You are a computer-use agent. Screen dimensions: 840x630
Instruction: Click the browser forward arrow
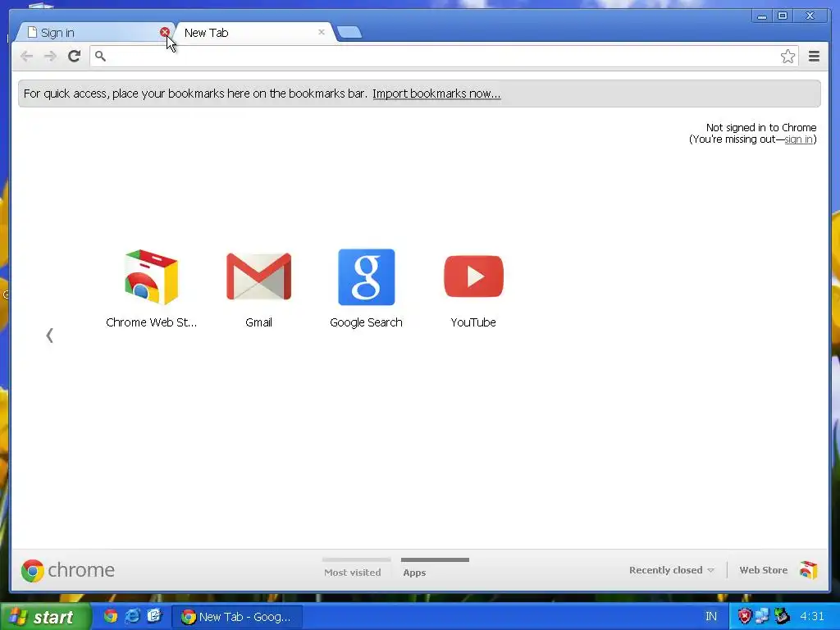point(50,57)
